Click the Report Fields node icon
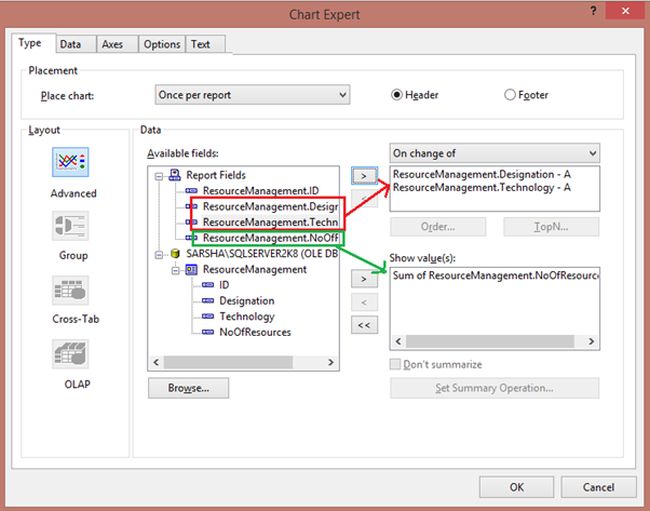 [x=175, y=175]
